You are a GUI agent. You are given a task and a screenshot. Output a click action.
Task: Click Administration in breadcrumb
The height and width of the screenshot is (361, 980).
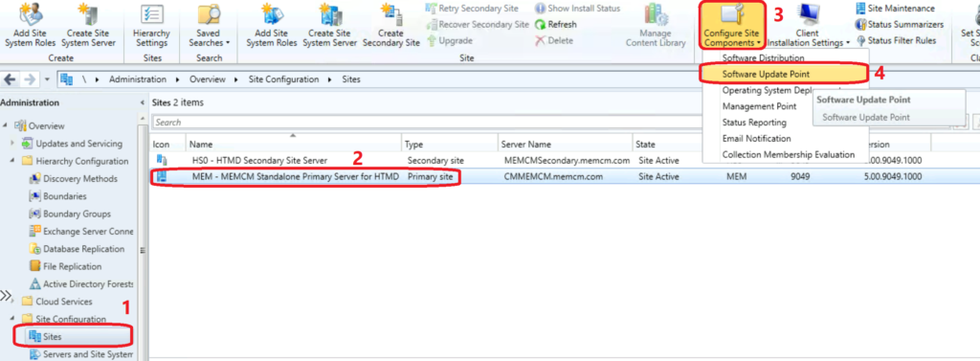[x=138, y=79]
